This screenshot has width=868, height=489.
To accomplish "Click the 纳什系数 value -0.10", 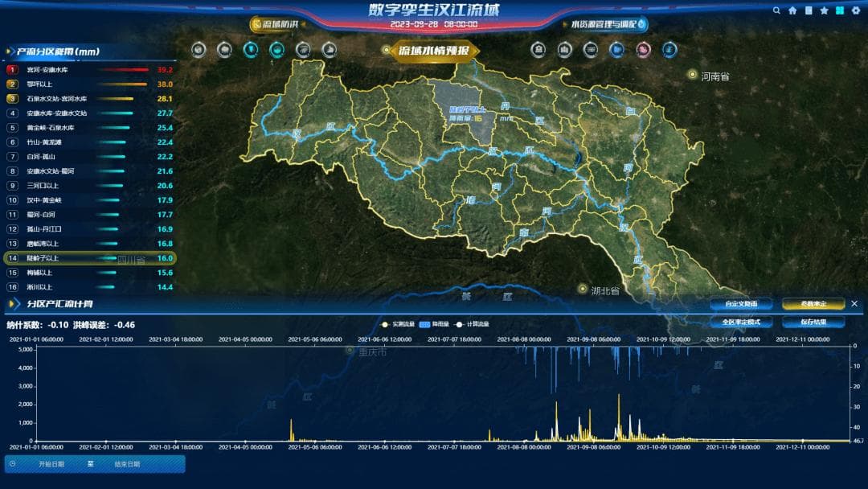I will click(x=58, y=325).
